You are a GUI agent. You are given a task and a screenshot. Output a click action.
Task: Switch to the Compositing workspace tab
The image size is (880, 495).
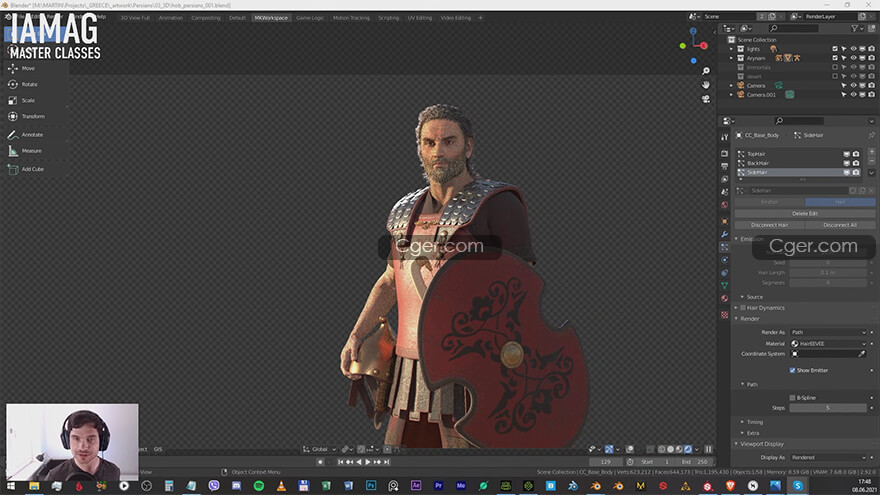[x=205, y=18]
